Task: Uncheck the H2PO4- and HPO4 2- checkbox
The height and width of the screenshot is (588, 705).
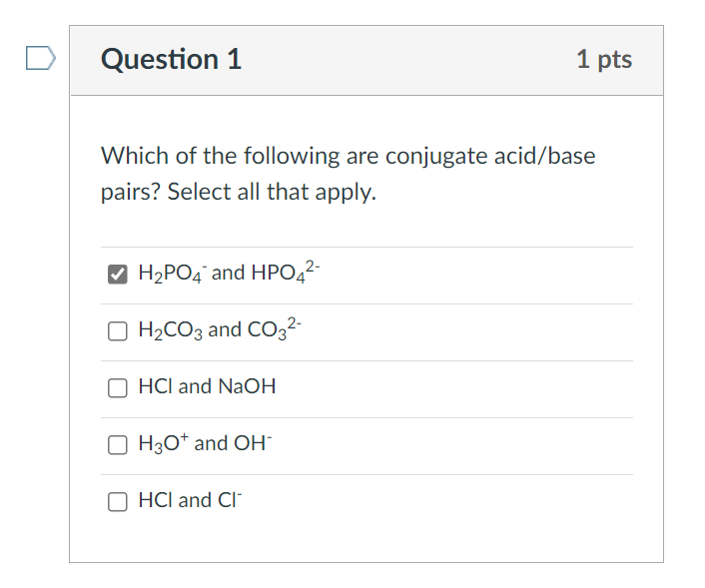Action: (117, 274)
